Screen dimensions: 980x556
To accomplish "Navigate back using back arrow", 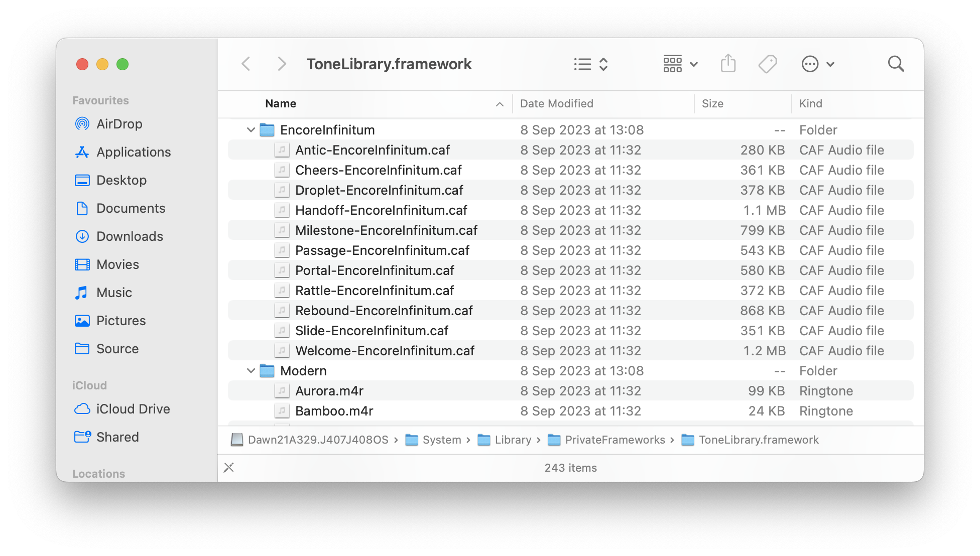I will (x=247, y=65).
